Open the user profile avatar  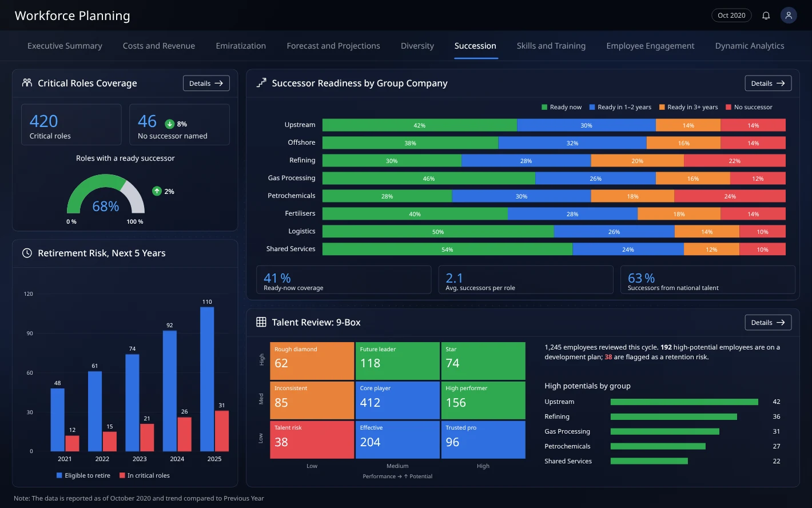789,15
